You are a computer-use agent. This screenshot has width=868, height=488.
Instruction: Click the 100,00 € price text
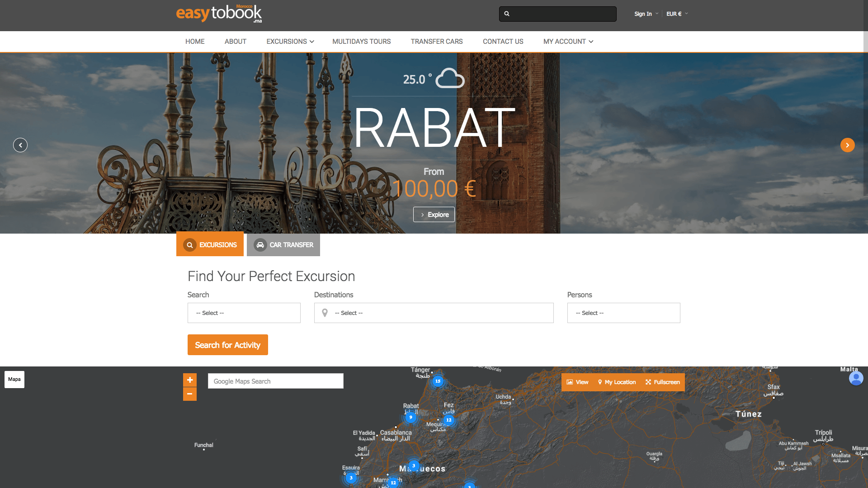(x=434, y=189)
